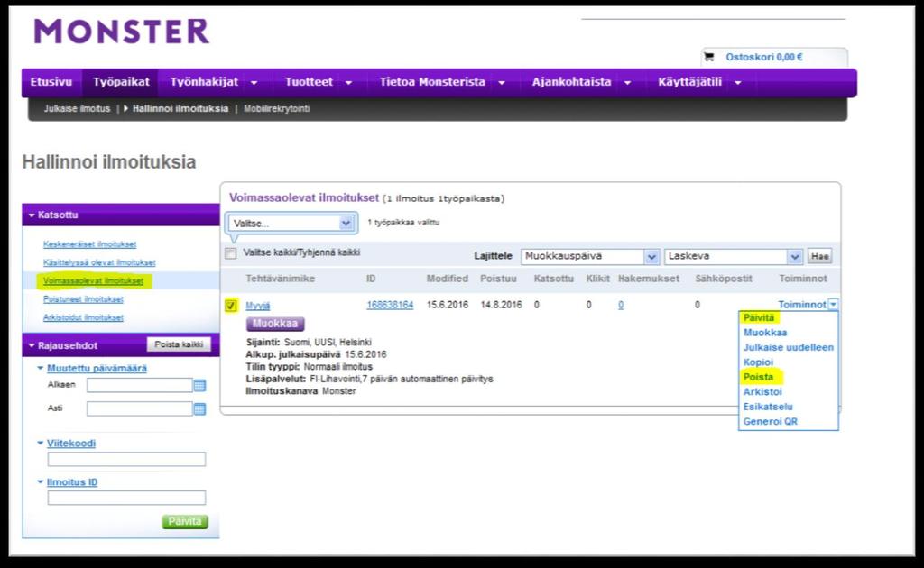This screenshot has width=924, height=568.
Task: Open Arkistoidut ilmoitukset link
Action: point(83,317)
